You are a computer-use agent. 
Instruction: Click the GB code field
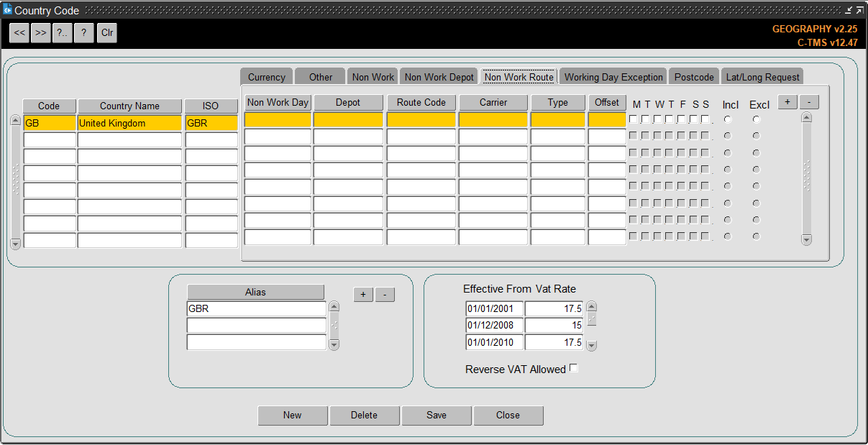[50, 123]
